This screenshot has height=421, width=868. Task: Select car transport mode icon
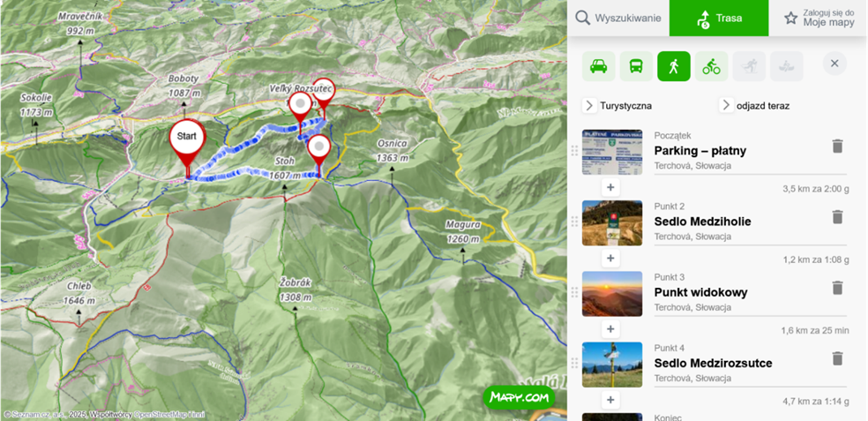[x=598, y=66]
